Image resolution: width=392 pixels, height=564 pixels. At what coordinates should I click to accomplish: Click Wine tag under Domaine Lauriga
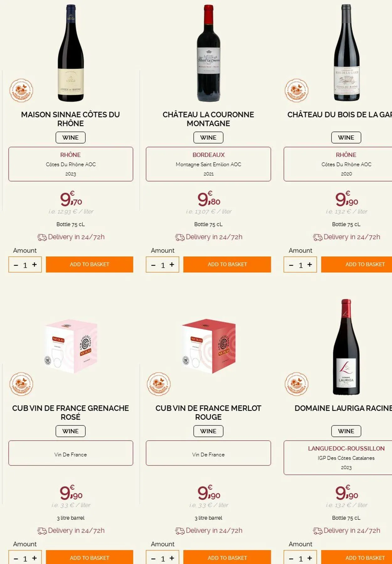346,431
